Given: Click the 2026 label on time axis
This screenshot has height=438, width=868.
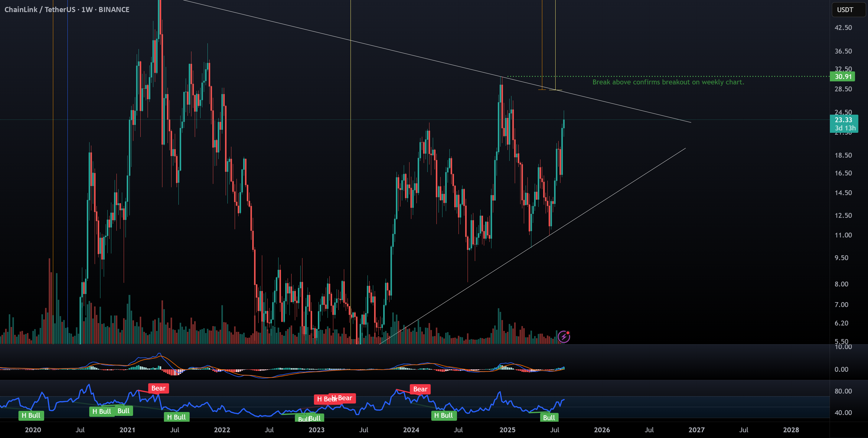Looking at the screenshot, I should 602,430.
